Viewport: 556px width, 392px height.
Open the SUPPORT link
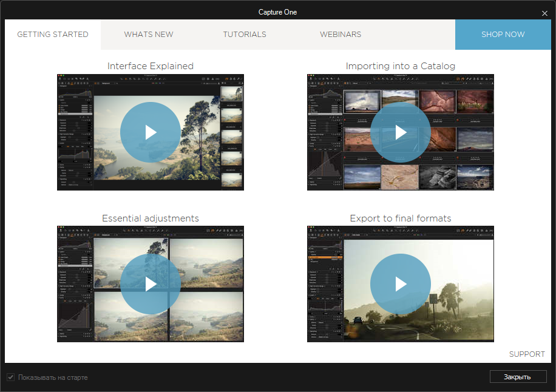(527, 354)
